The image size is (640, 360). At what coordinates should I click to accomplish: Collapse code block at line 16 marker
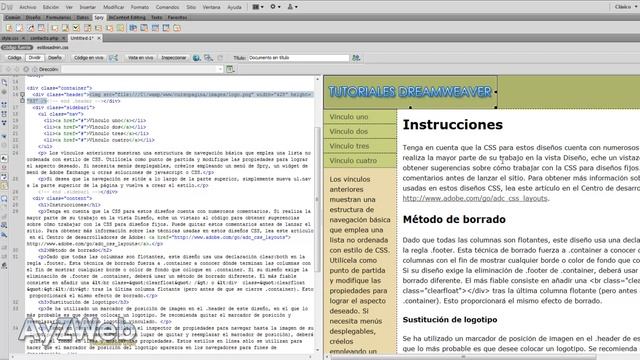click(22, 94)
